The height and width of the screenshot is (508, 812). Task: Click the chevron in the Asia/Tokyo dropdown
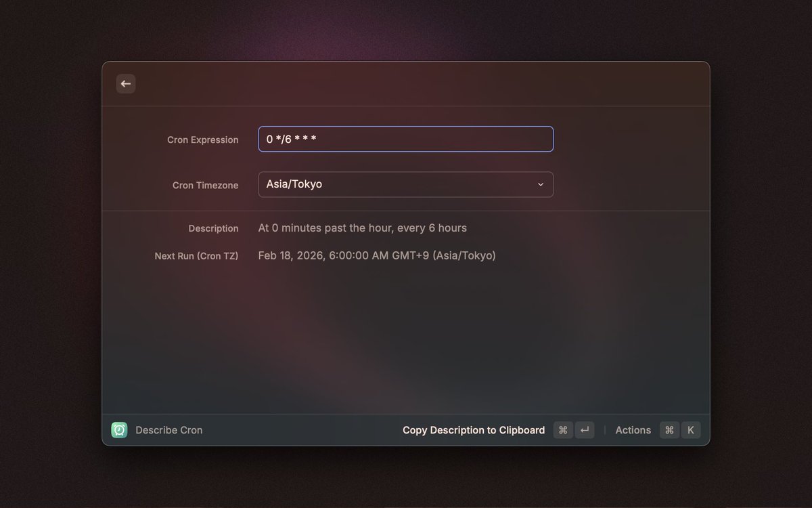coord(541,184)
